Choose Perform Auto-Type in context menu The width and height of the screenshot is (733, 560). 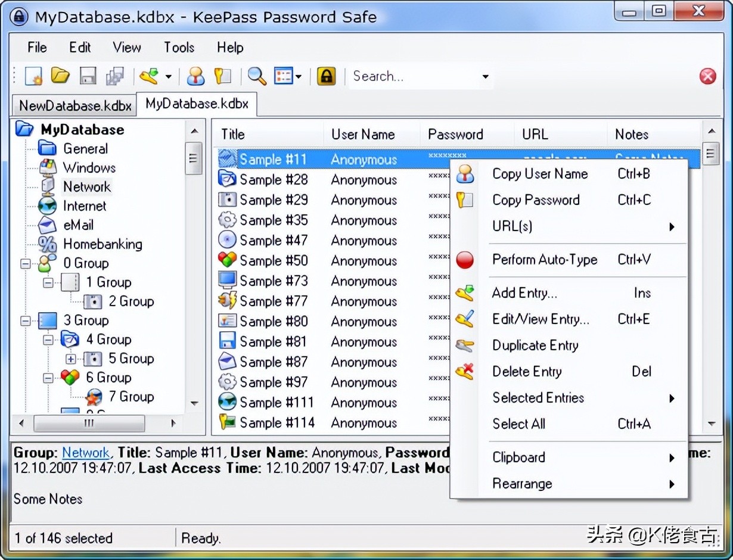pos(569,260)
